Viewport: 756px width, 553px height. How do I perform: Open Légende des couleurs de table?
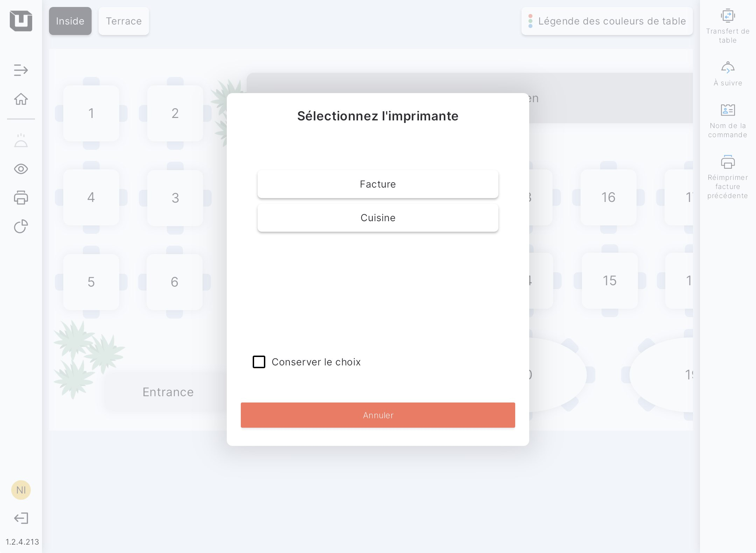click(607, 21)
